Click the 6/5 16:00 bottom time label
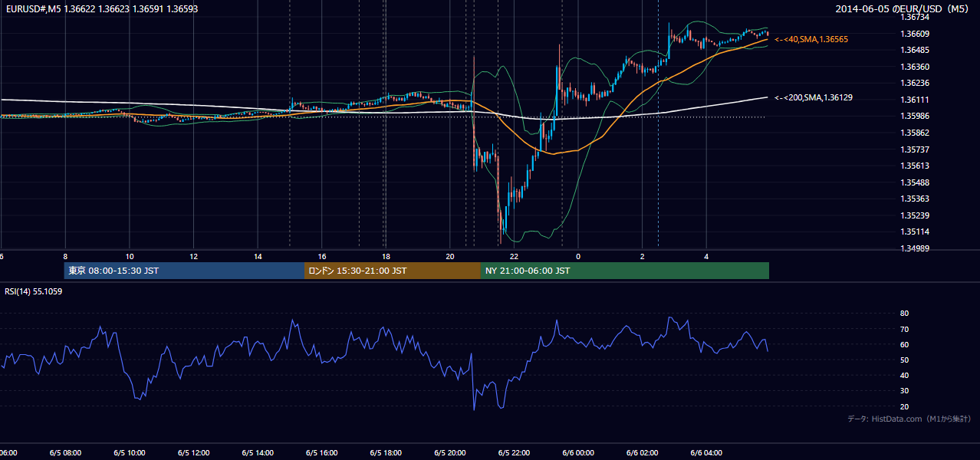 (x=321, y=452)
